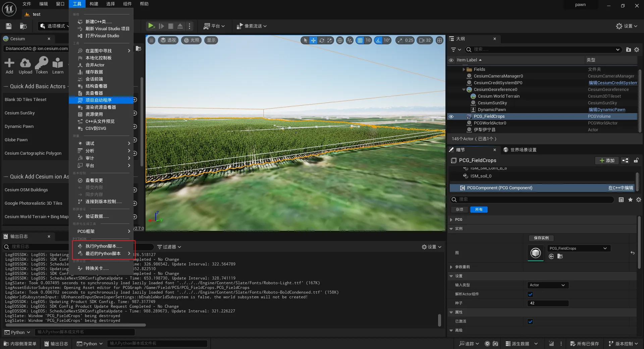Select the translate move tool in viewport
This screenshot has width=644, height=349.
pyautogui.click(x=313, y=40)
